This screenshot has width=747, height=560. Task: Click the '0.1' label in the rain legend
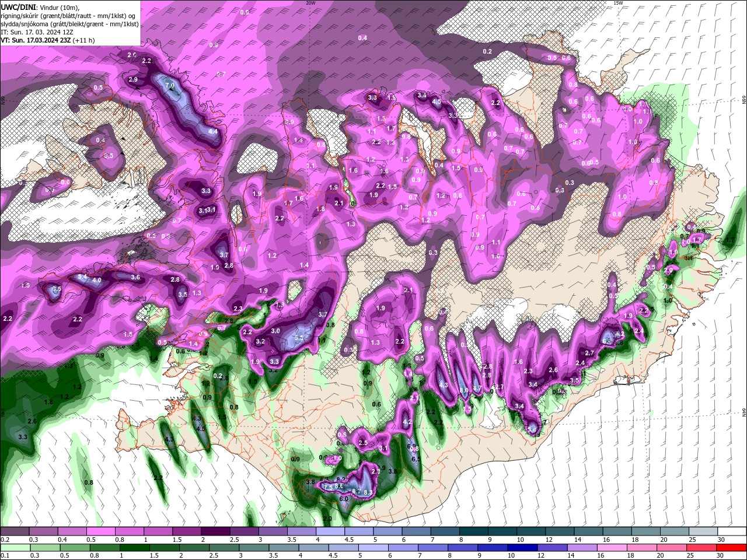pos(4,556)
